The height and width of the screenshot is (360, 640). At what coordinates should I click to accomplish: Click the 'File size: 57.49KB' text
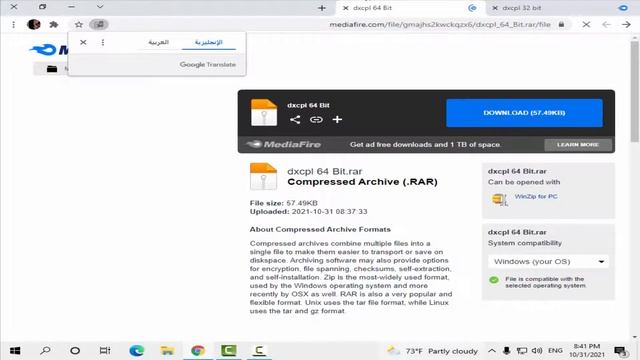(x=284, y=203)
